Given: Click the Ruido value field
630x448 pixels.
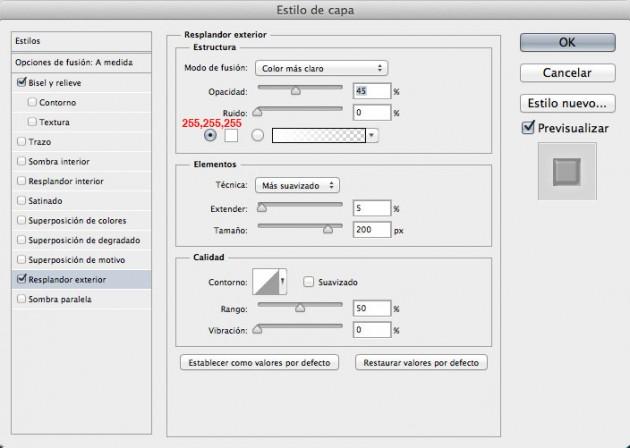Looking at the screenshot, I should point(372,113).
